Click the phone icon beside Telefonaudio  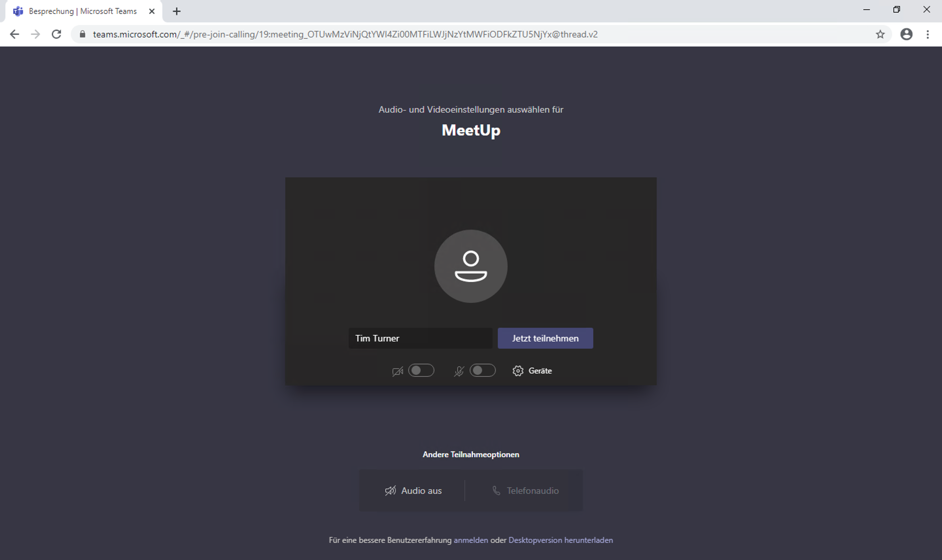coord(497,491)
